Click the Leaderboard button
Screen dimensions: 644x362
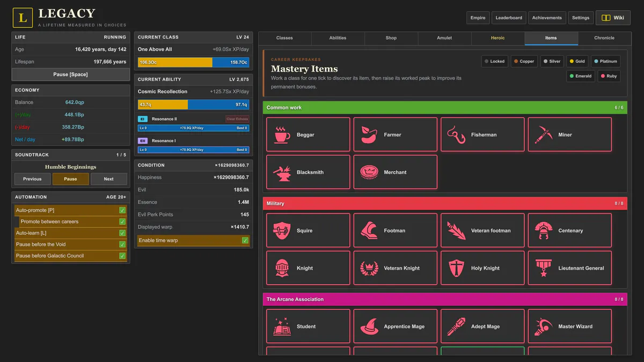click(509, 18)
